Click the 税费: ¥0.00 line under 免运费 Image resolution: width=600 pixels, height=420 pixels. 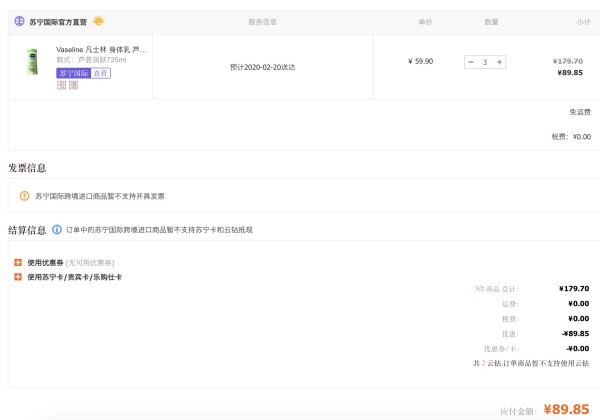pos(571,137)
